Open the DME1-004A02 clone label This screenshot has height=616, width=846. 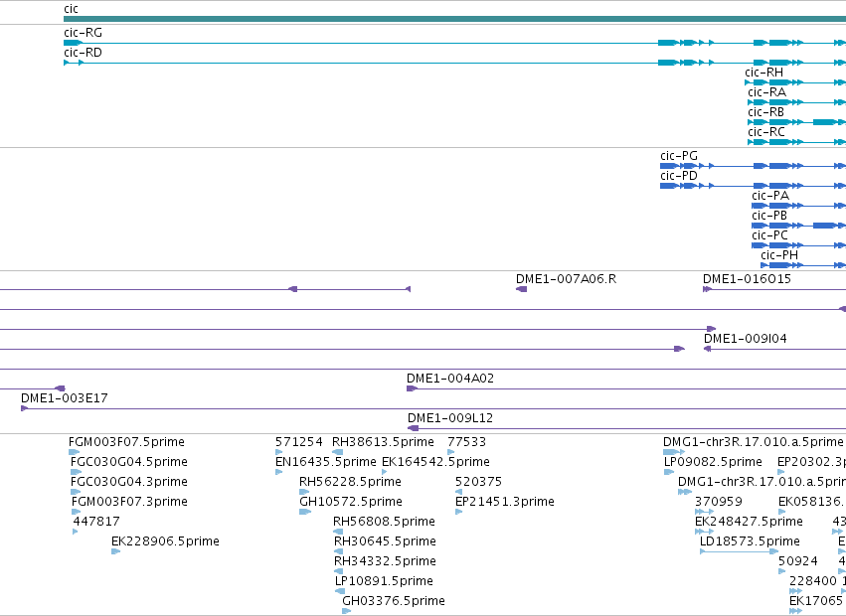point(450,380)
